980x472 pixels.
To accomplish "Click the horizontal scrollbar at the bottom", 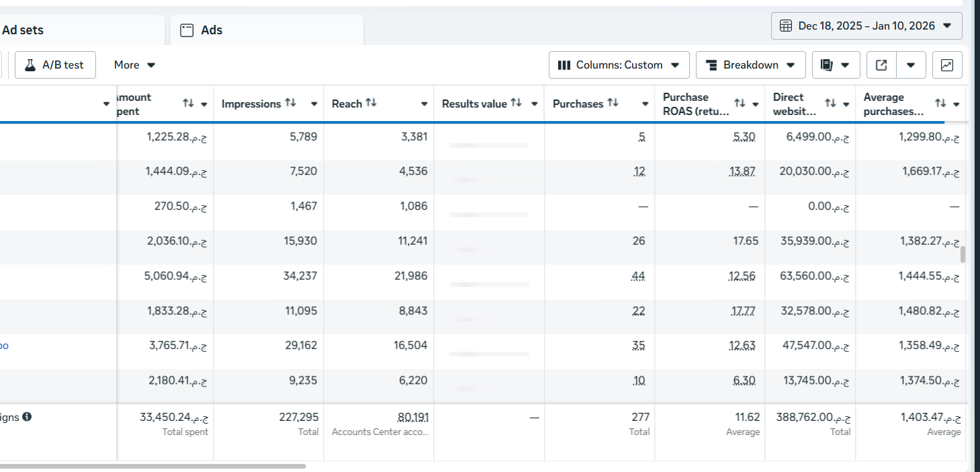I will [x=153, y=465].
